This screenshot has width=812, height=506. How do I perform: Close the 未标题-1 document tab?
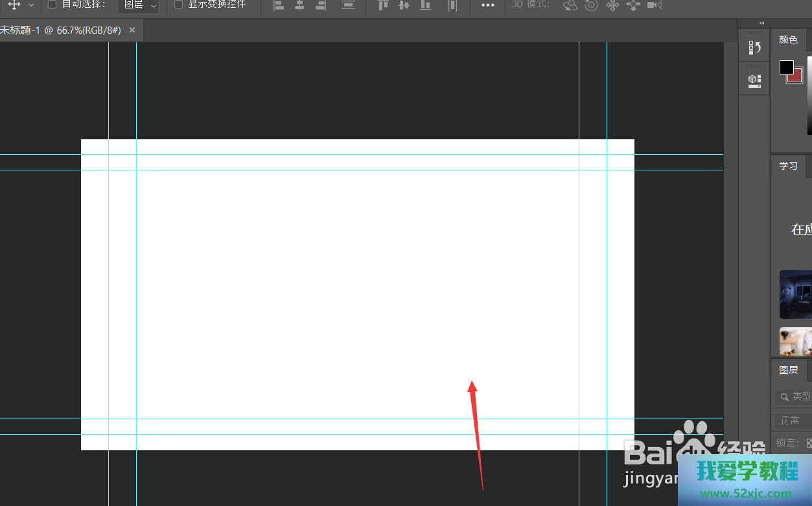click(132, 30)
